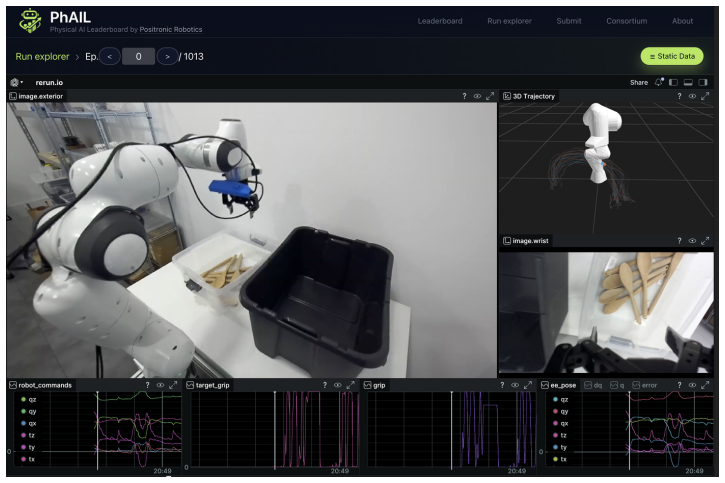Viewport: 725px width, 483px height.
Task: Open the Leaderboard page
Action: click(440, 21)
